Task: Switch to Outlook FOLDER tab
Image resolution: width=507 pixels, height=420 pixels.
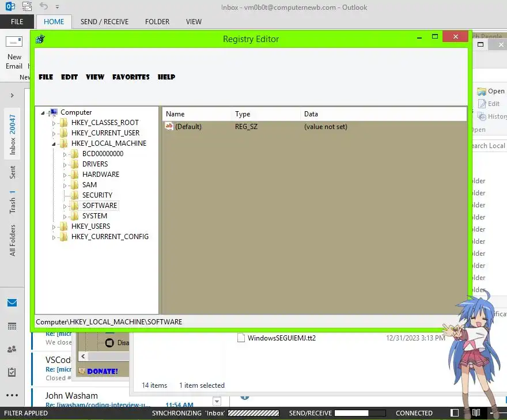Action: click(157, 22)
